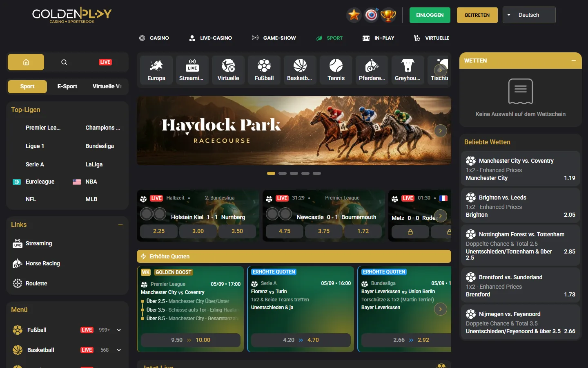Click the GoldenPlay logo

pos(72,15)
